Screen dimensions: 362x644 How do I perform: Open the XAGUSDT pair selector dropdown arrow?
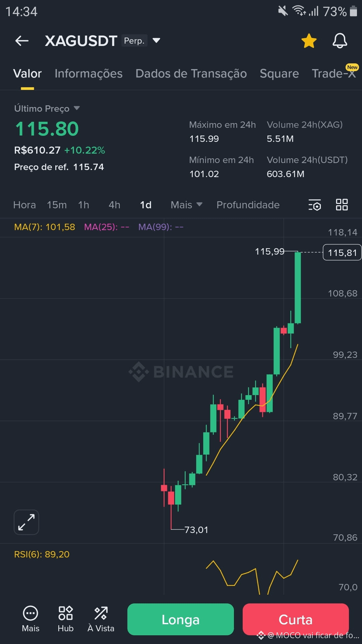(x=156, y=41)
